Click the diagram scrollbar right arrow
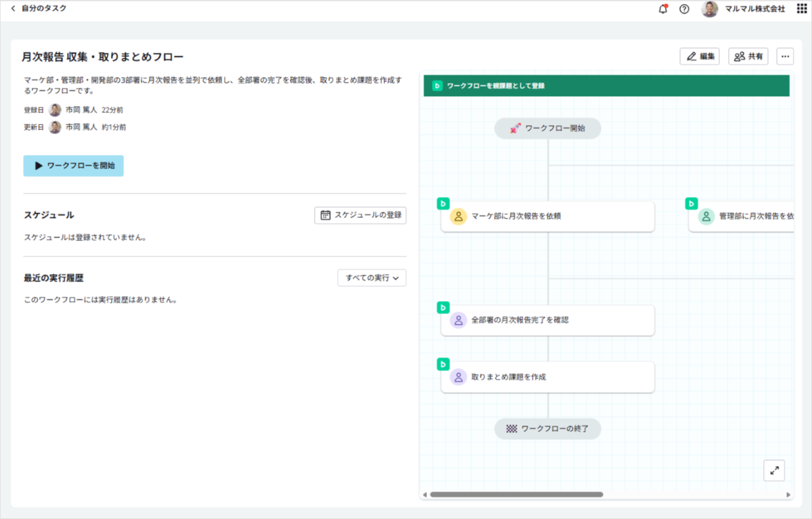Image resolution: width=812 pixels, height=519 pixels. coord(788,495)
